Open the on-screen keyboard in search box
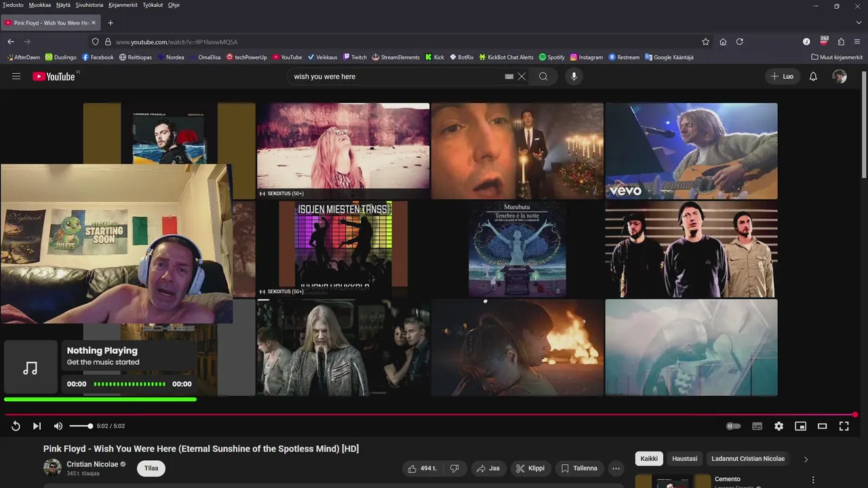This screenshot has width=868, height=488. (x=509, y=77)
